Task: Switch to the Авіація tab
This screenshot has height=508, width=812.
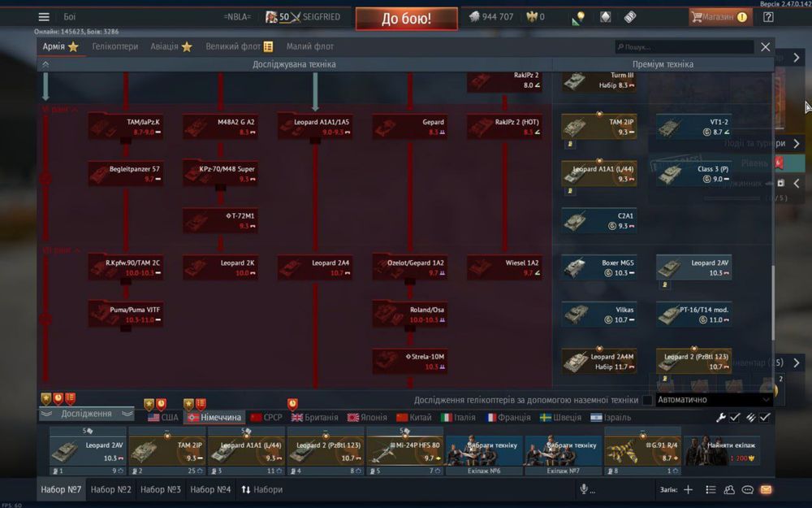Action: click(171, 46)
